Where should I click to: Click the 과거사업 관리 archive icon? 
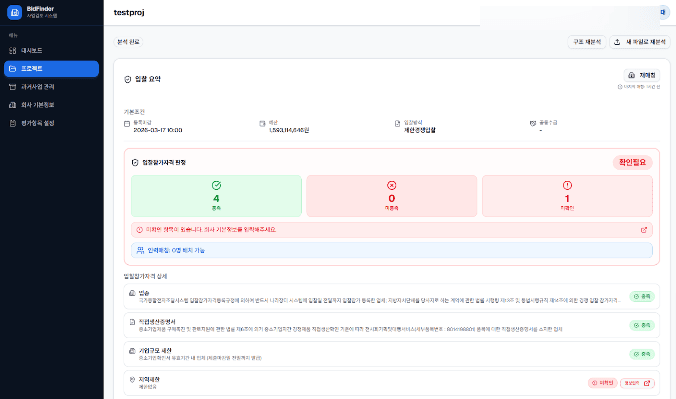13,87
